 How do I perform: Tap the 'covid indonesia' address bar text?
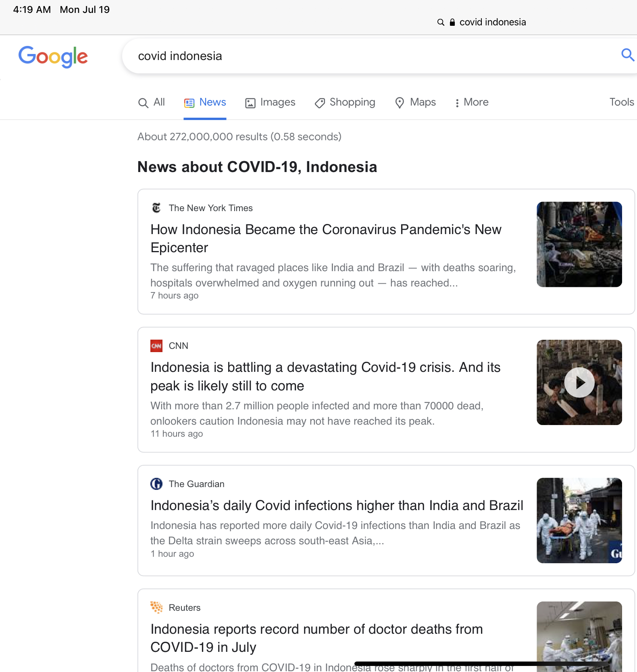(x=493, y=22)
